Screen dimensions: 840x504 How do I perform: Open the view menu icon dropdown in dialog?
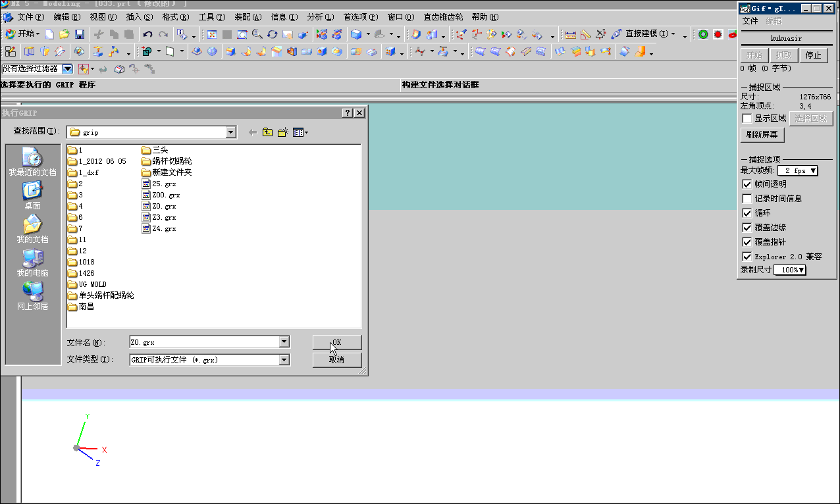point(301,132)
